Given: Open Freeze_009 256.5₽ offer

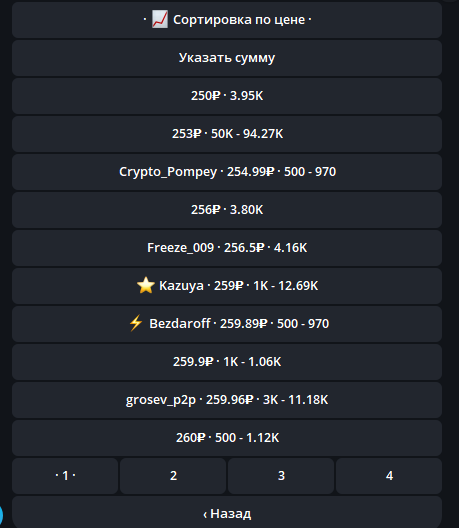Looking at the screenshot, I should (227, 248).
